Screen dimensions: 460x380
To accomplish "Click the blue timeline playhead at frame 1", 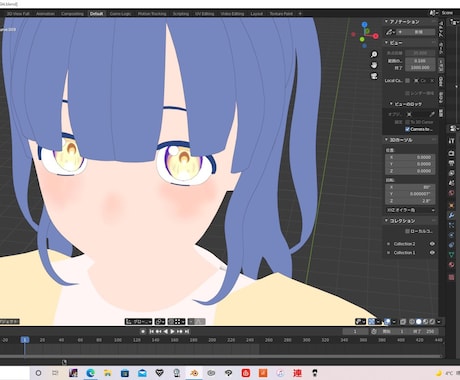I will point(25,340).
